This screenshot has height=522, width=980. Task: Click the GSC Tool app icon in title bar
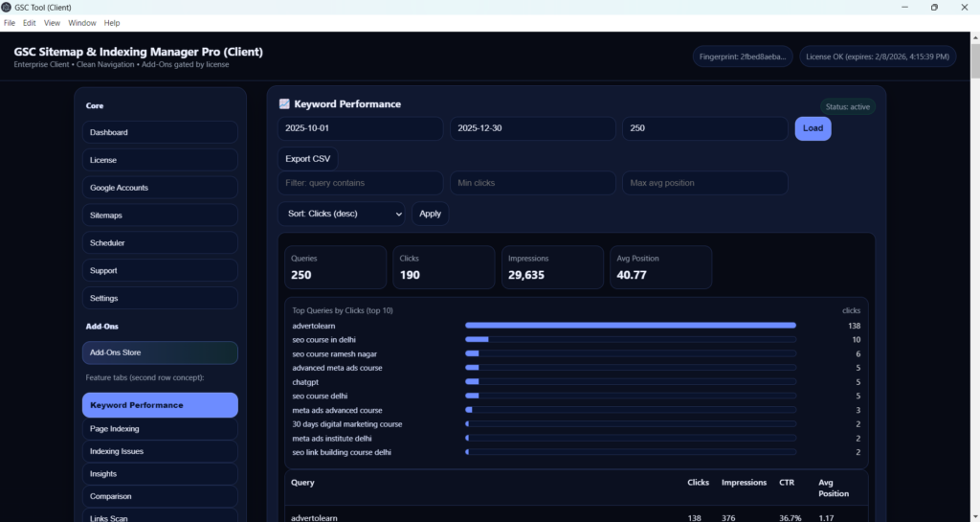click(7, 7)
